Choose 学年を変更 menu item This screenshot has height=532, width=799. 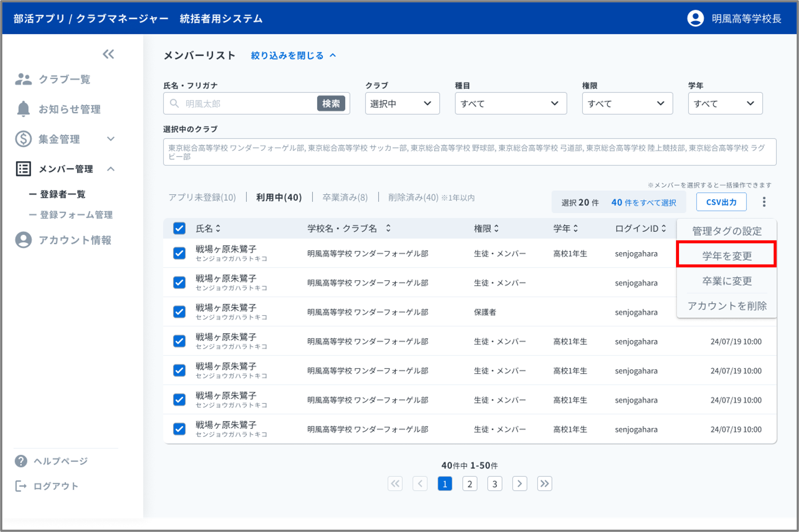pos(727,255)
